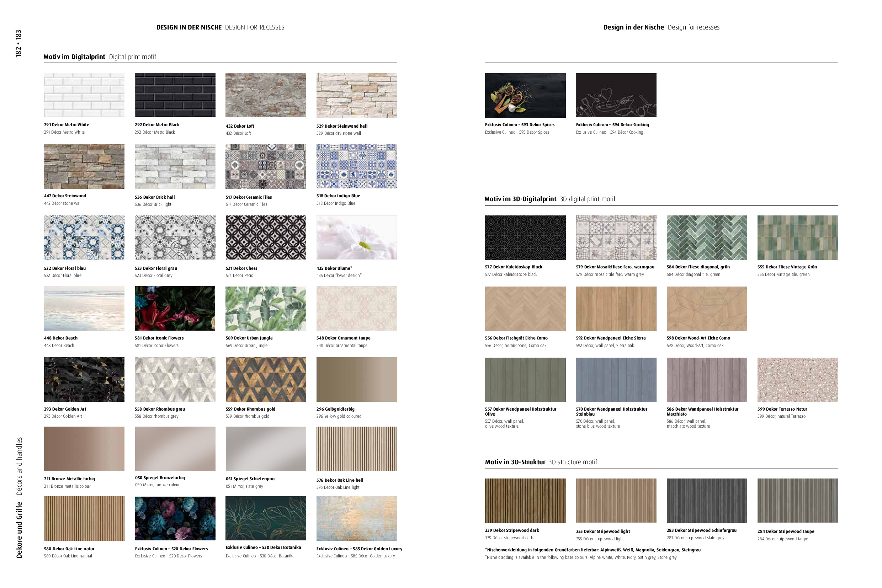Select the 584 Dekor Fliese diagonal grün swatch
This screenshot has width=882, height=588.
(x=706, y=237)
